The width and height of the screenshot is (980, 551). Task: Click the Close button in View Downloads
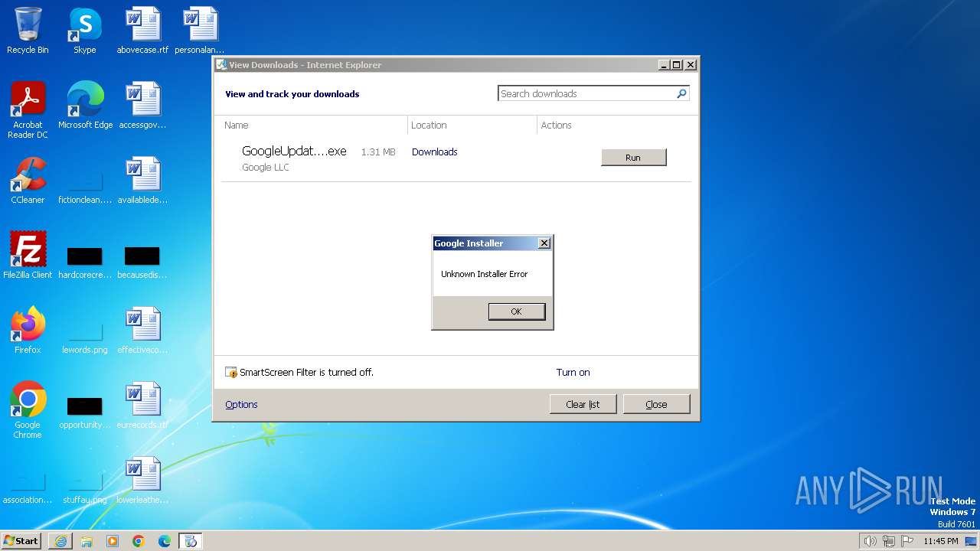[x=656, y=404]
